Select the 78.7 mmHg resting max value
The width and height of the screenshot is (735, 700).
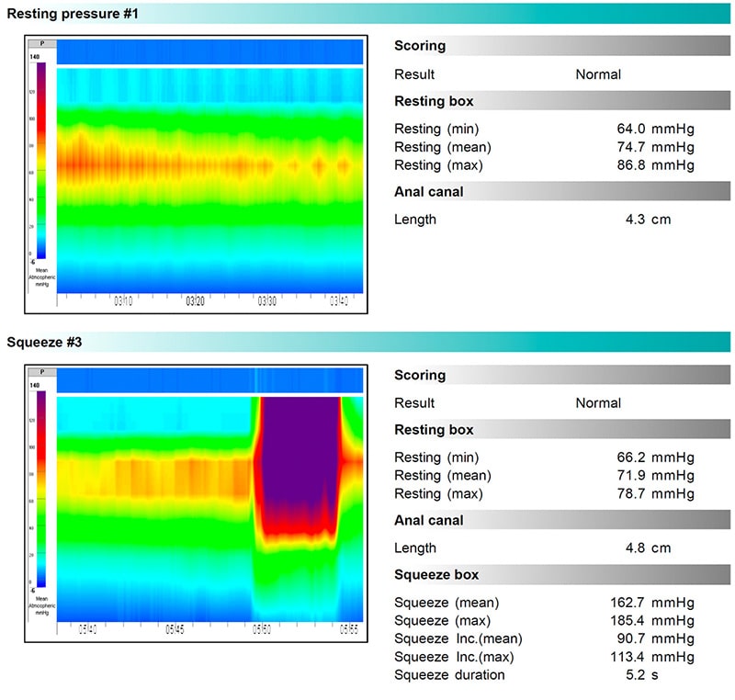(655, 493)
